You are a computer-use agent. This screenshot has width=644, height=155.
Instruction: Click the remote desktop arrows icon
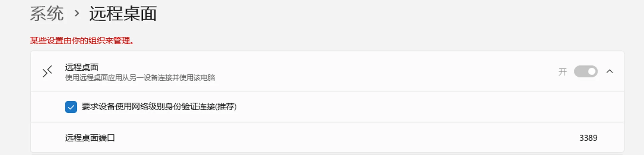coord(47,72)
